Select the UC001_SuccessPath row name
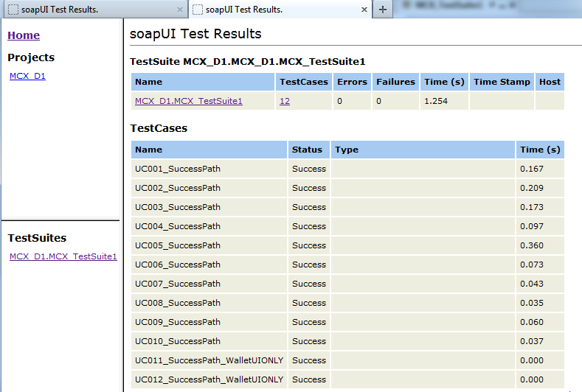Image resolution: width=582 pixels, height=392 pixels. click(178, 169)
